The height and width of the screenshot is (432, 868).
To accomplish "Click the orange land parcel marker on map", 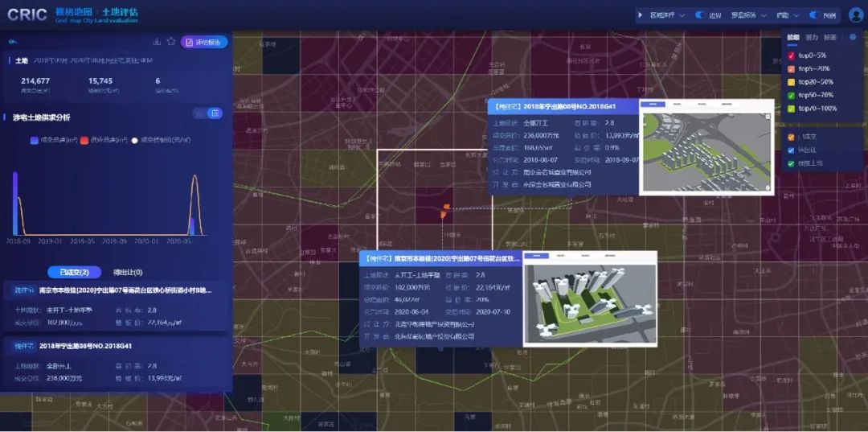I will click(x=443, y=210).
